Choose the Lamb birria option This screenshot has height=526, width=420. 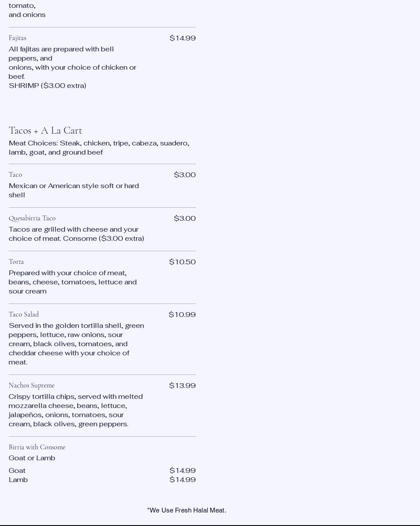coord(18,480)
